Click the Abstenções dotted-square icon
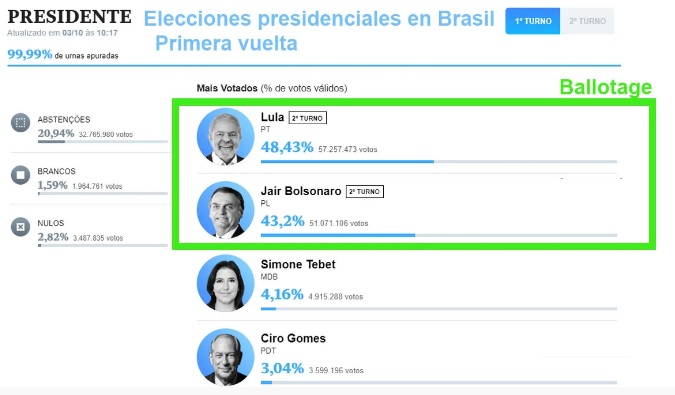Image resolution: width=675 pixels, height=395 pixels. click(x=20, y=123)
